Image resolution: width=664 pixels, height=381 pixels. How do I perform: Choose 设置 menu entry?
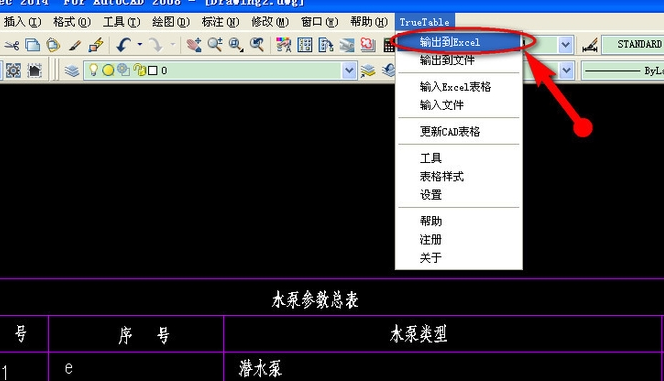point(459,195)
